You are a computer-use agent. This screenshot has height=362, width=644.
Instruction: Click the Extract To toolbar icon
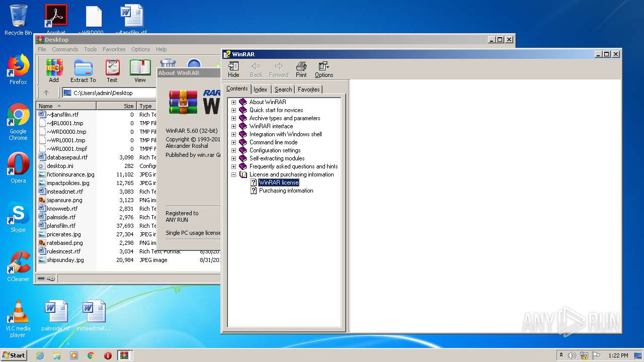coord(83,71)
